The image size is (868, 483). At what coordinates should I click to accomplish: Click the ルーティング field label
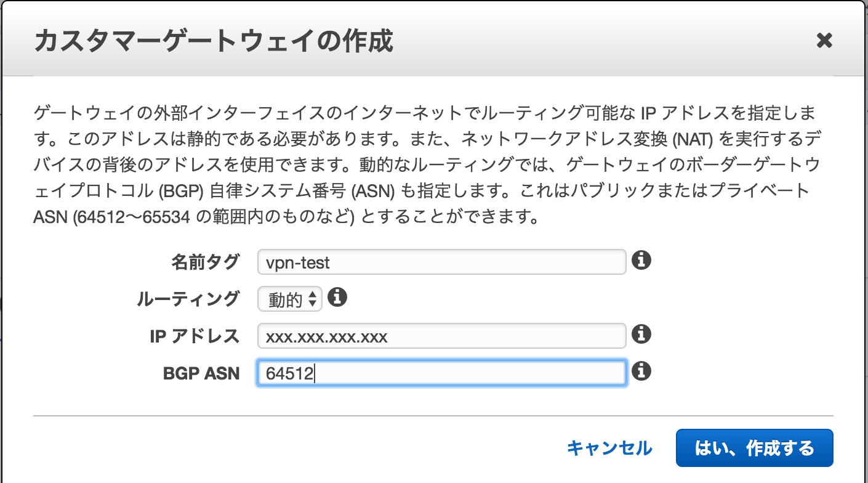187,299
